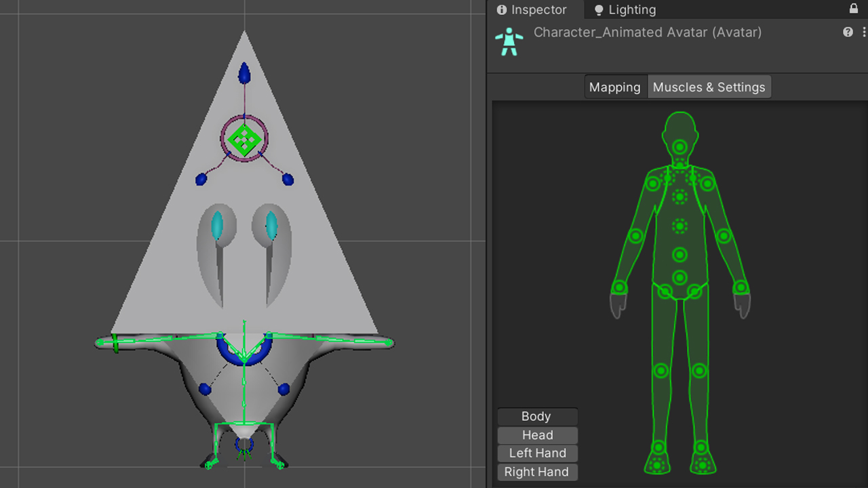This screenshot has height=488, width=868.
Task: Select elbow circle on diagram's right arm
Action: pos(724,236)
